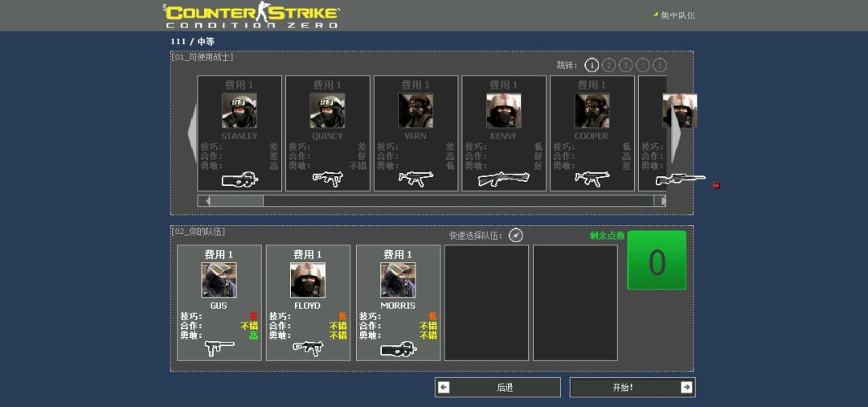Click the fighter list scrollbar's left arrow
868x407 pixels.
tap(203, 200)
